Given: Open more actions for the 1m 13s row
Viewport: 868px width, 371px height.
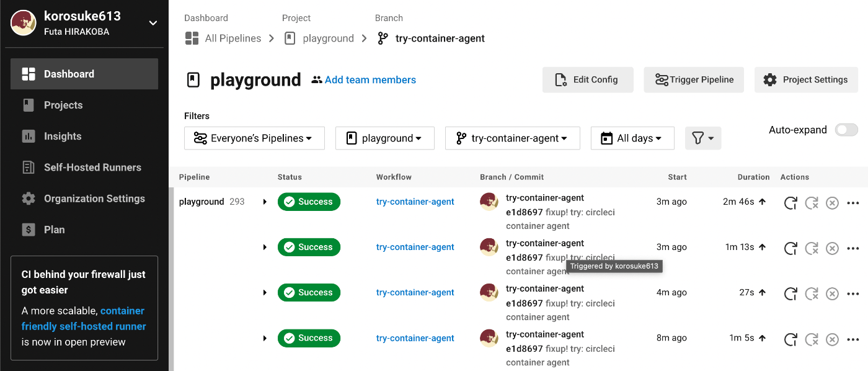Looking at the screenshot, I should click(x=853, y=248).
